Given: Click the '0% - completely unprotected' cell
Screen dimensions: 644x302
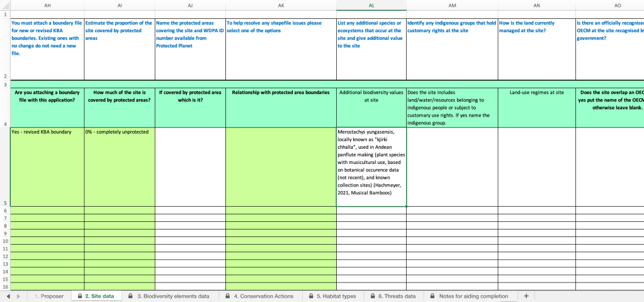Looking at the screenshot, I should [119, 166].
